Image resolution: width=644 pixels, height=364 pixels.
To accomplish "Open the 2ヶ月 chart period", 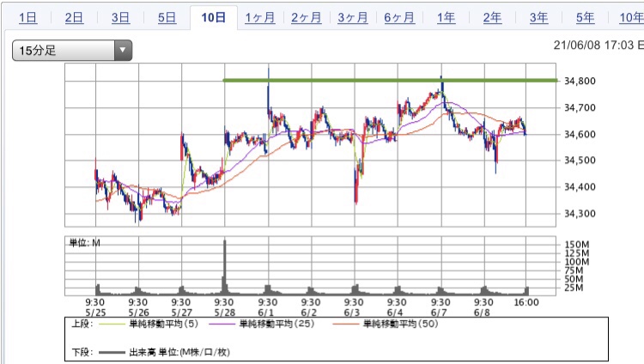I will (x=307, y=18).
